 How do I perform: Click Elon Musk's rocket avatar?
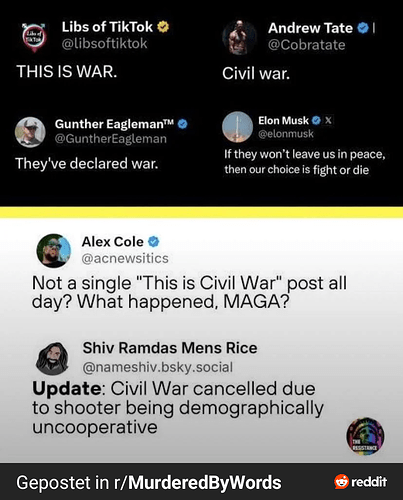tap(237, 127)
